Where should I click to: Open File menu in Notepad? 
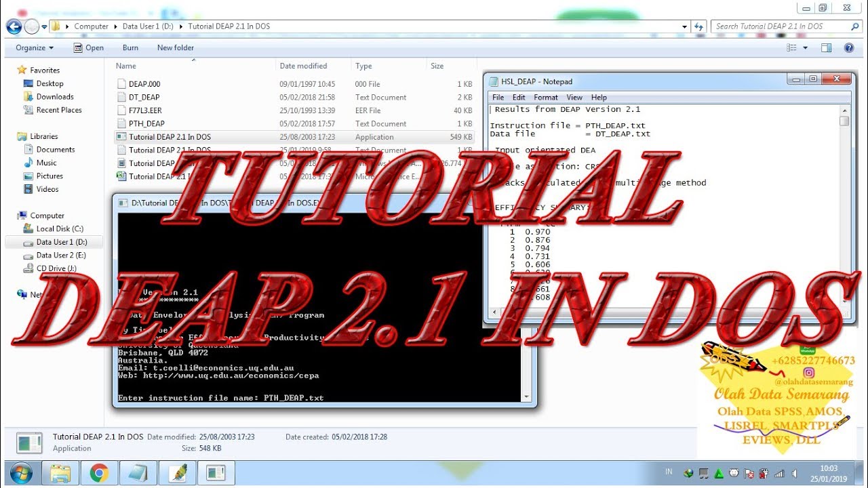[498, 97]
